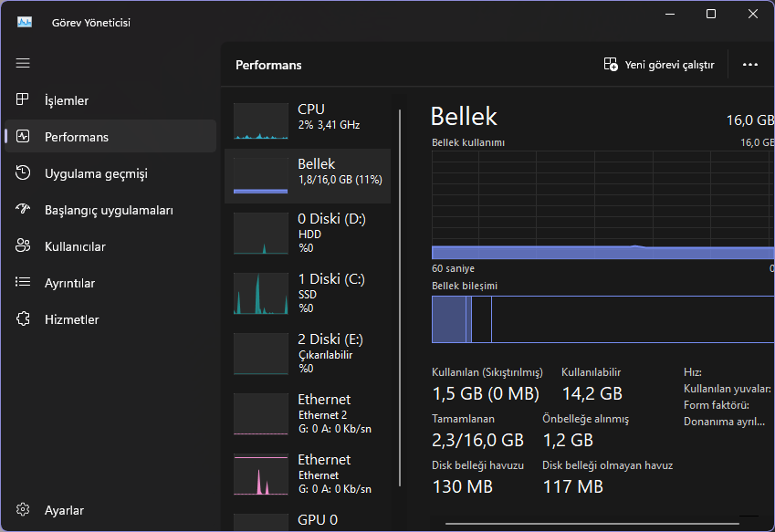Screen dimensions: 775x532
Task: Open Ayarlar gear icon
Action: [23, 510]
